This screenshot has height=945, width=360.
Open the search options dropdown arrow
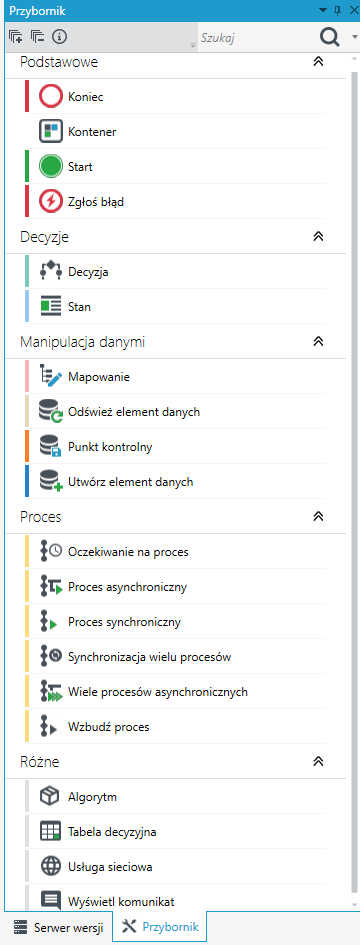coord(354,37)
